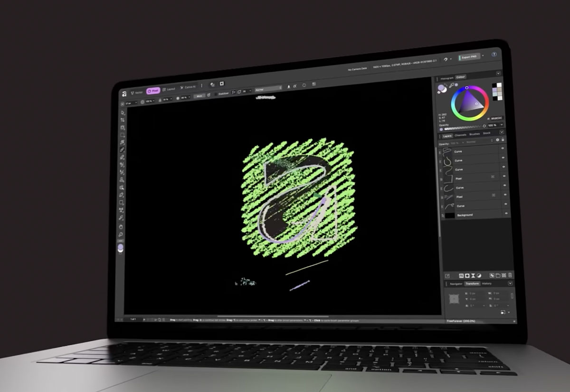Open the Navigator panel settings via its icon

click(x=510, y=284)
